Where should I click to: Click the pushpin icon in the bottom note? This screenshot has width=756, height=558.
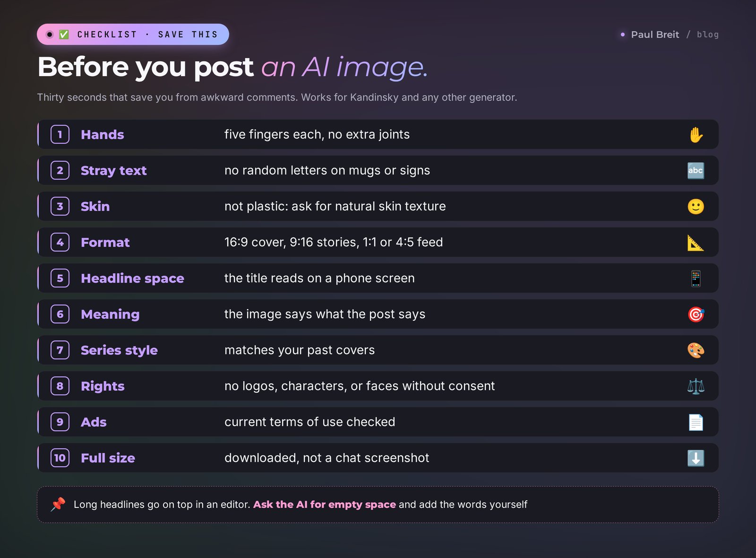(x=58, y=504)
